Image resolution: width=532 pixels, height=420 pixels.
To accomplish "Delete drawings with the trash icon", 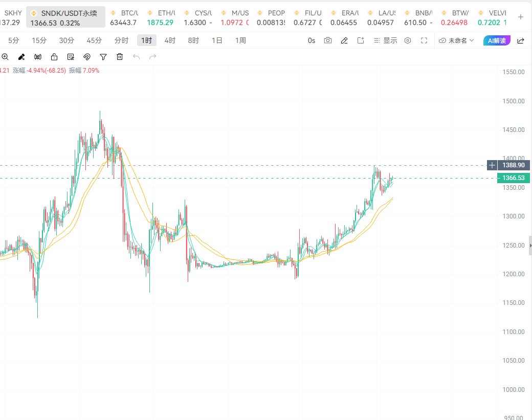I will [120, 57].
